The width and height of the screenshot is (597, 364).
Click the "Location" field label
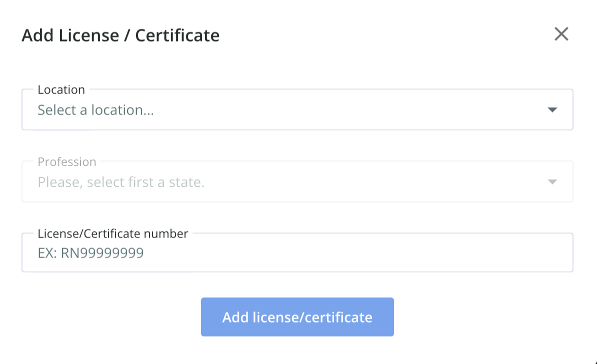61,90
